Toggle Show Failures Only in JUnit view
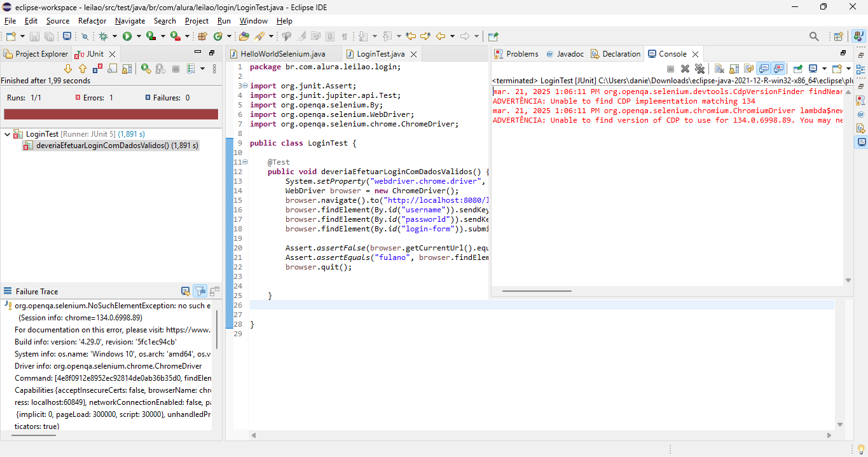Image resolution: width=868 pixels, height=457 pixels. click(x=97, y=69)
